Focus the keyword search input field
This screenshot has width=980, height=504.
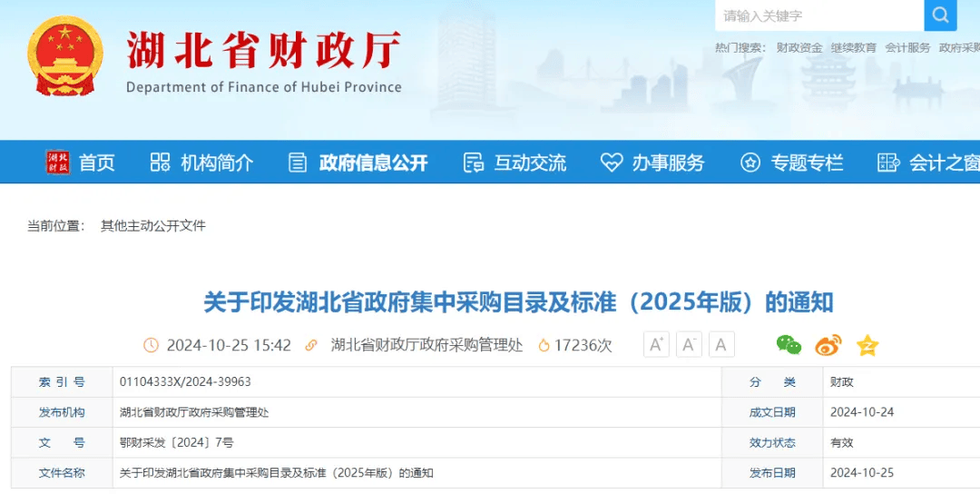click(x=819, y=15)
